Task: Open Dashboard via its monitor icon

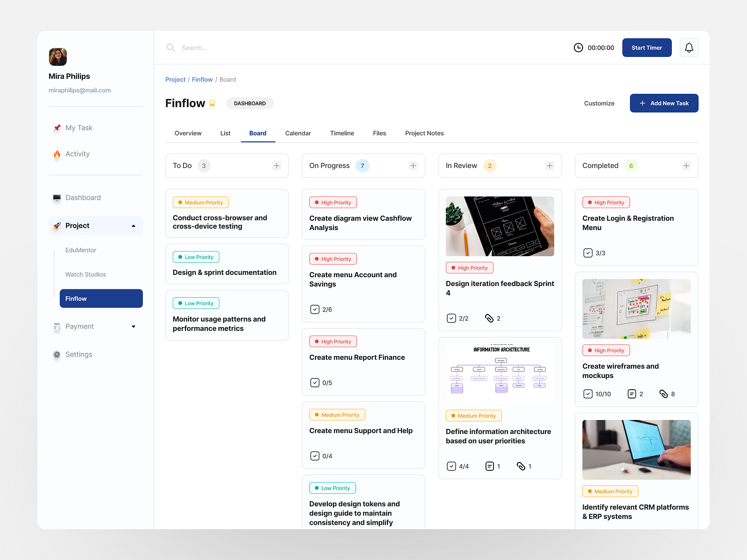Action: click(x=57, y=197)
